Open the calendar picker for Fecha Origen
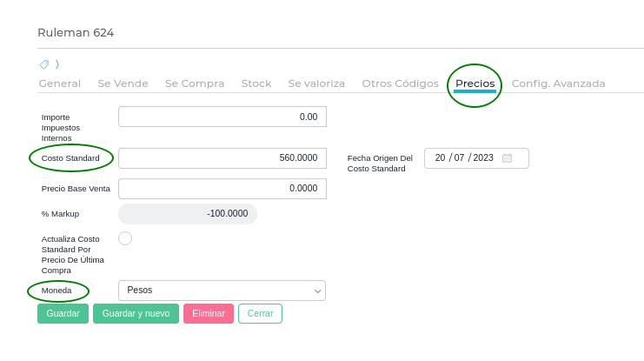Viewport: 644px width, 361px height. (508, 158)
